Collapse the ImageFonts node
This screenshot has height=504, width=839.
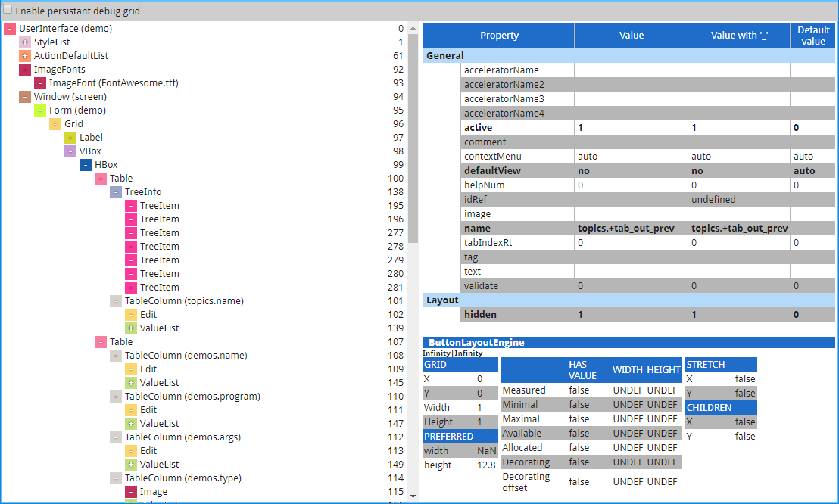click(24, 69)
